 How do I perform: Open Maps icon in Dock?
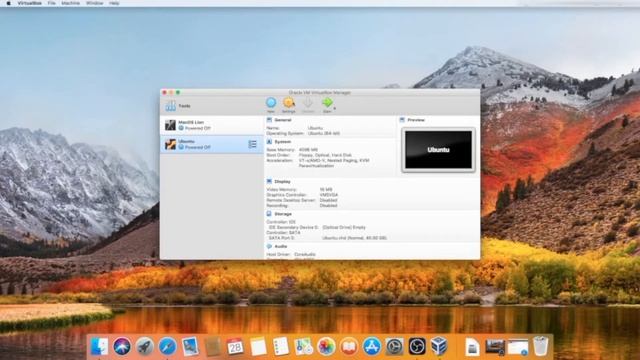303,347
